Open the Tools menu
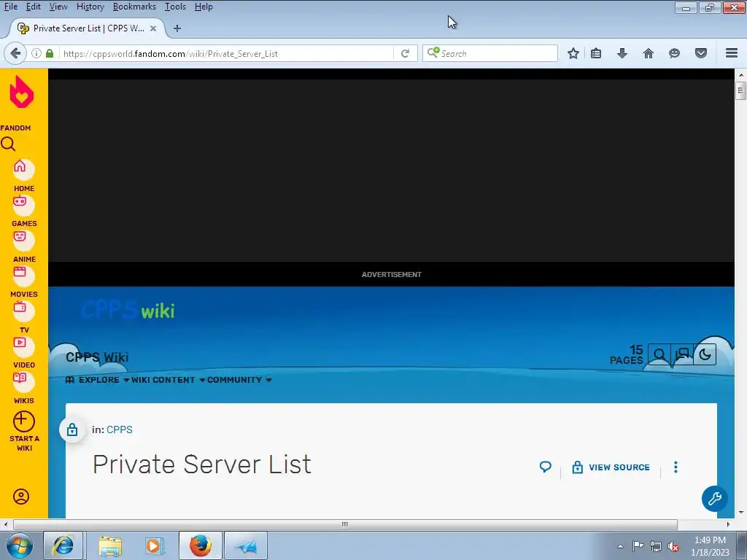Image resolution: width=747 pixels, height=560 pixels. (x=175, y=7)
